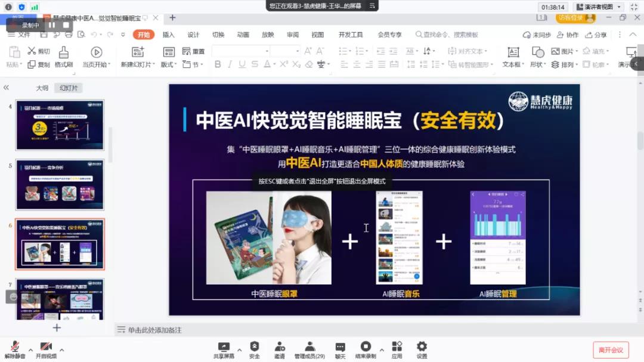Toggle bold formatting on selected text
Screen dimensions: 644x362
click(217, 64)
